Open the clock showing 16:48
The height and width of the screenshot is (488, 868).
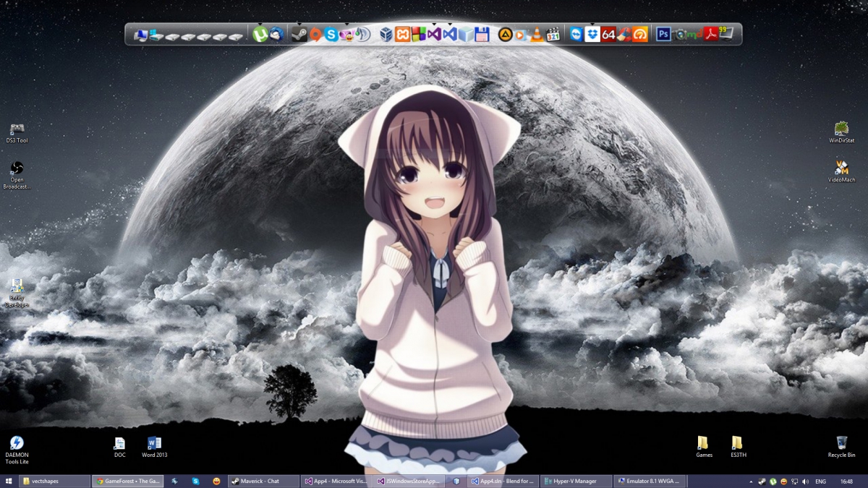click(x=846, y=481)
